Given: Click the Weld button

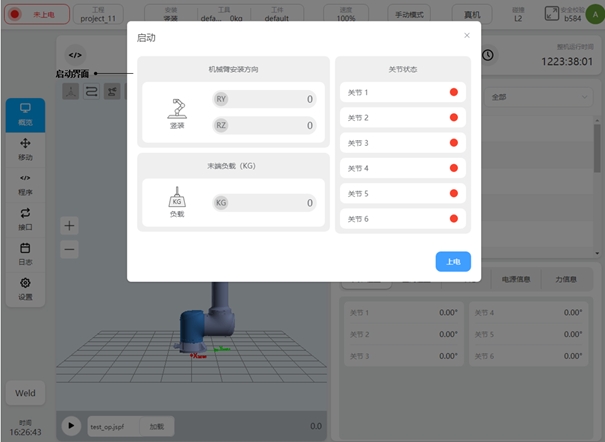Looking at the screenshot, I should point(25,393).
